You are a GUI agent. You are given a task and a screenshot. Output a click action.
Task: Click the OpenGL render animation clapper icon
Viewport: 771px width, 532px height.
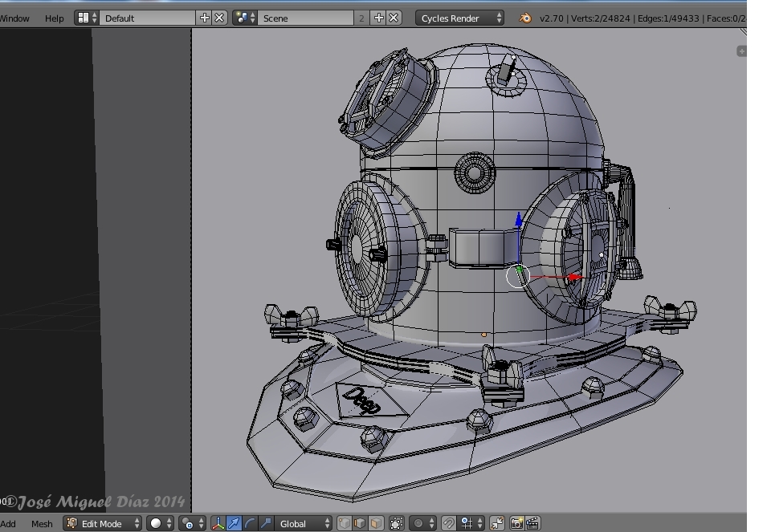tap(532, 523)
